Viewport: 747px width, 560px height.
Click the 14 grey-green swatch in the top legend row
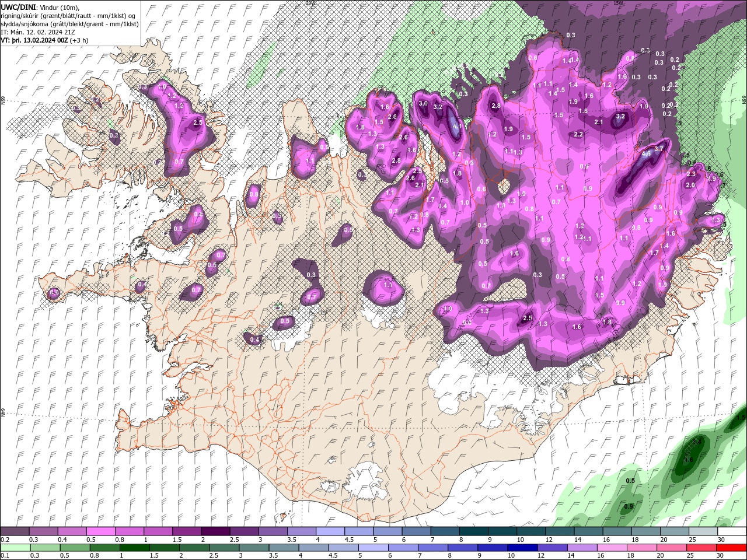(589, 531)
